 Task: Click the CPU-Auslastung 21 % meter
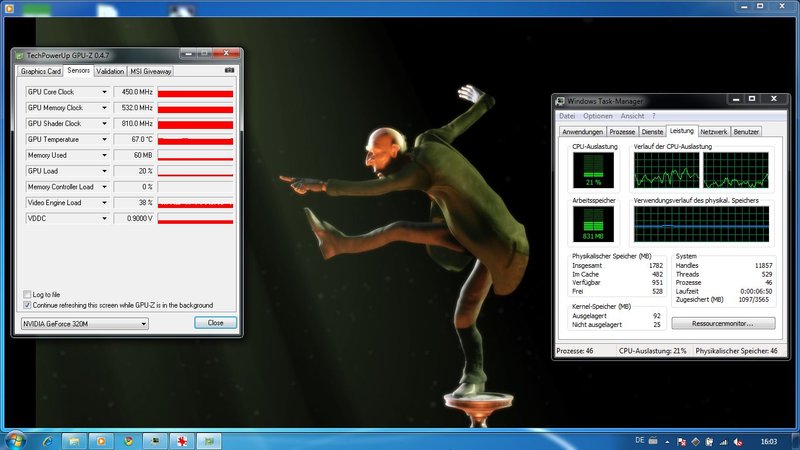tap(593, 170)
